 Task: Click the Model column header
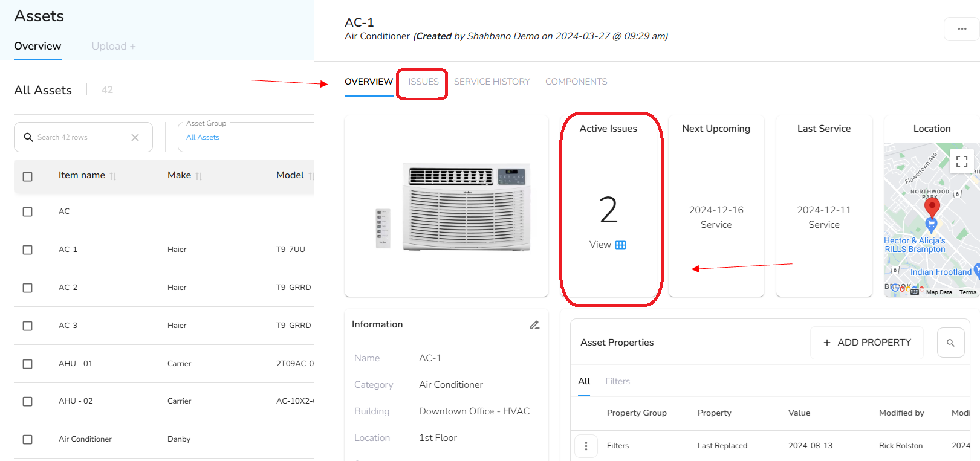point(290,175)
